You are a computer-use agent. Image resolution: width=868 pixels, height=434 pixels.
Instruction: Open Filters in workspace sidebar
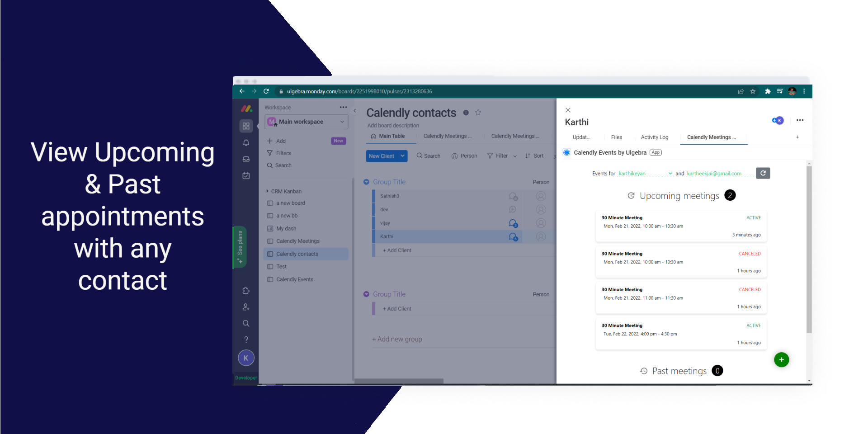tap(279, 153)
